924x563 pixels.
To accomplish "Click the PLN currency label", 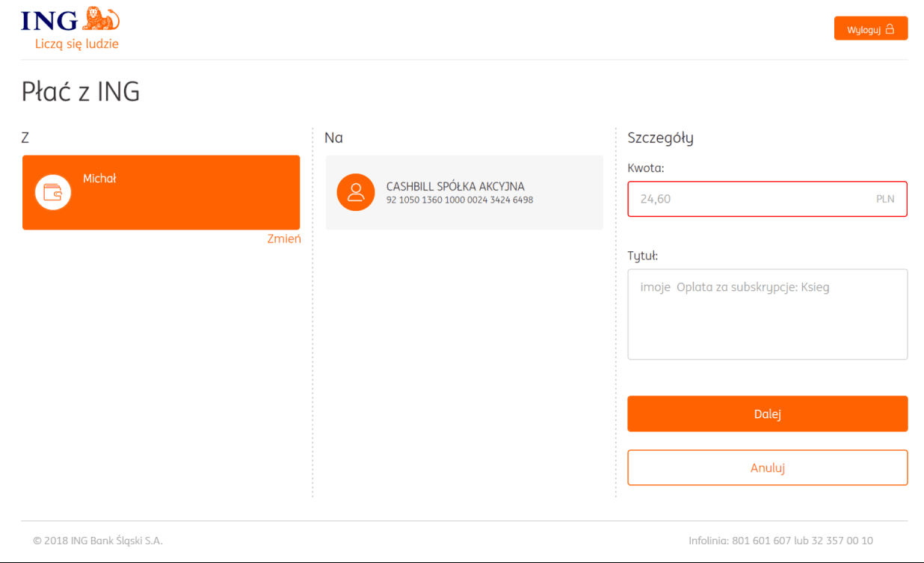I will pos(885,200).
